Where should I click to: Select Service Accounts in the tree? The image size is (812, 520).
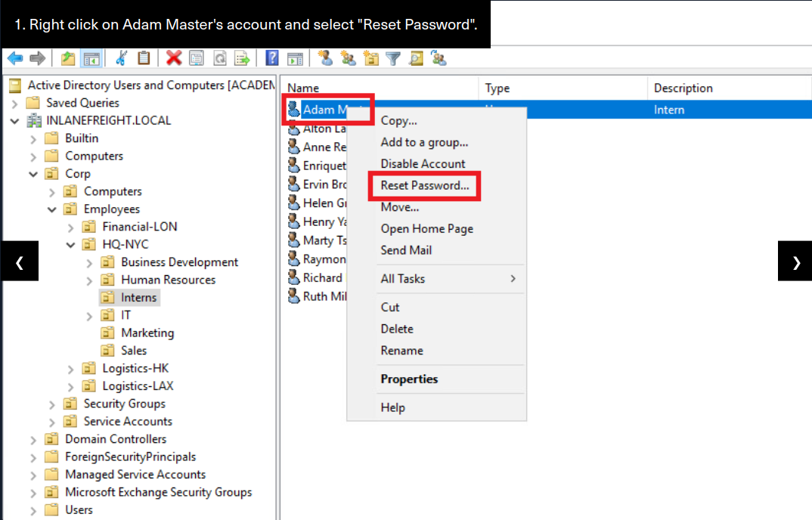click(x=128, y=422)
